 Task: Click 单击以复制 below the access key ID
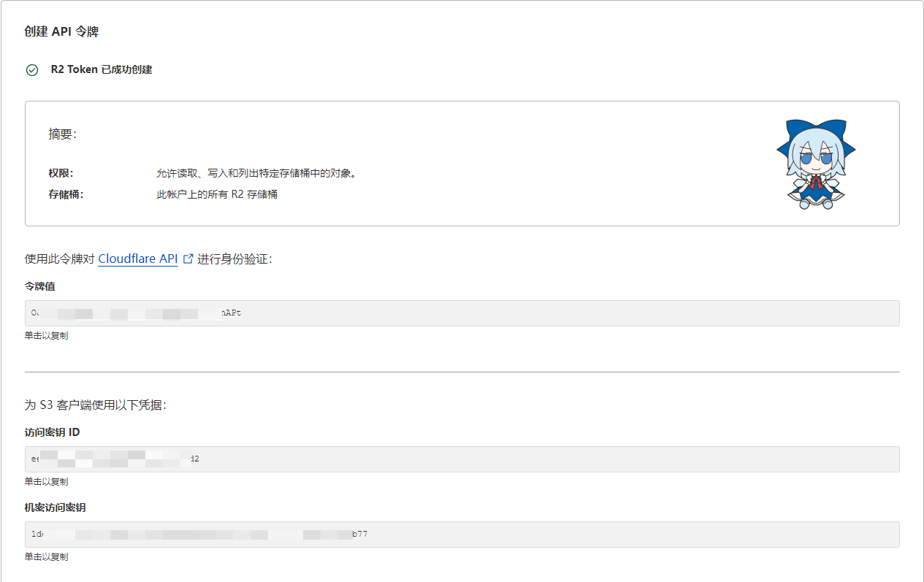pos(47,482)
